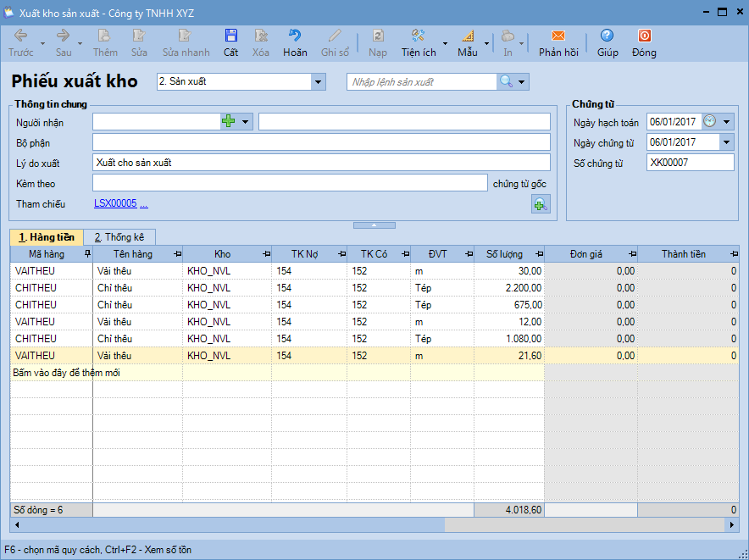
Task: Toggle the pin on Tên hàng column
Action: [x=176, y=254]
